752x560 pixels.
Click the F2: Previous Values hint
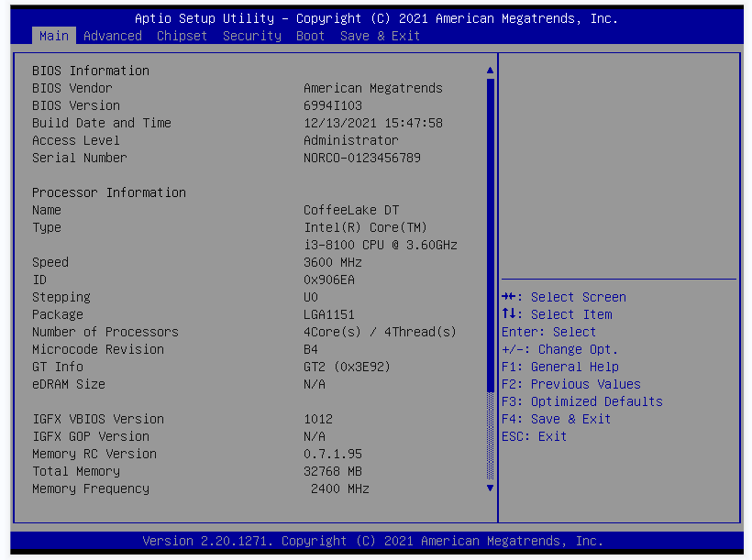[570, 384]
